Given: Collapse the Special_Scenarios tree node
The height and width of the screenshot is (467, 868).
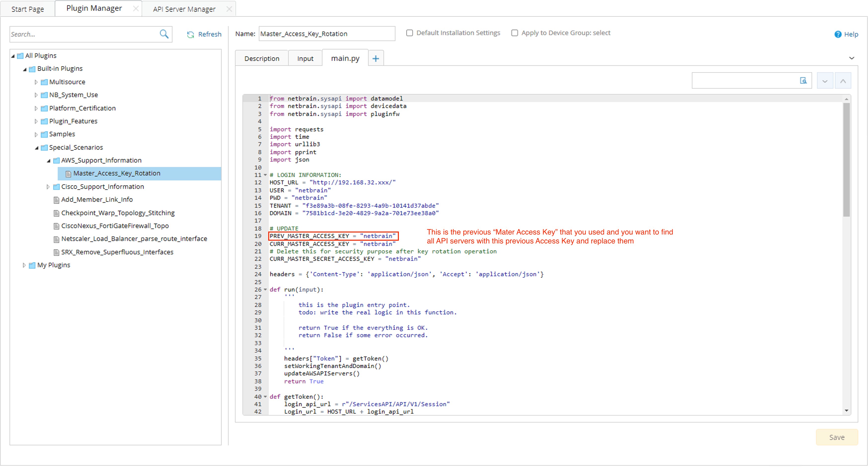Looking at the screenshot, I should pos(37,147).
